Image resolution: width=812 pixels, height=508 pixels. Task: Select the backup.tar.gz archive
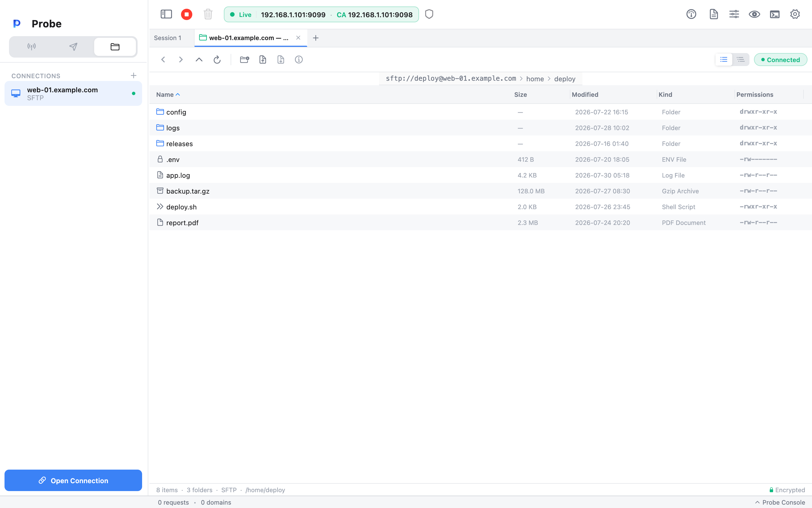[480, 191]
